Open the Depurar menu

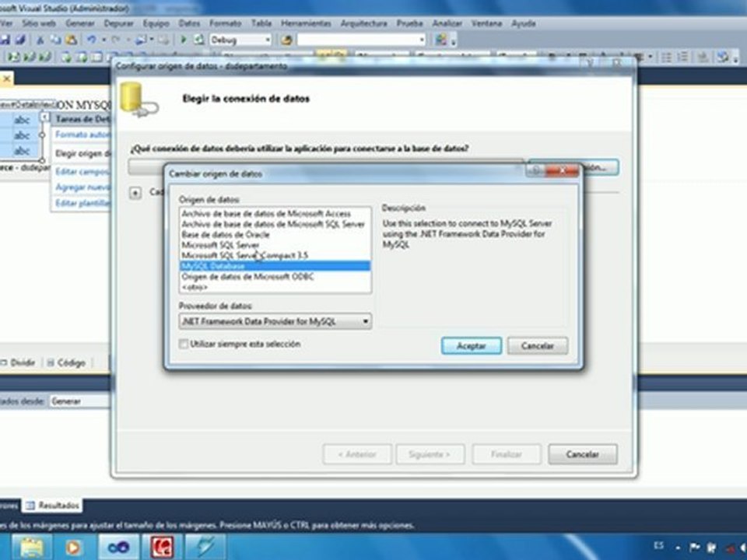tap(118, 23)
